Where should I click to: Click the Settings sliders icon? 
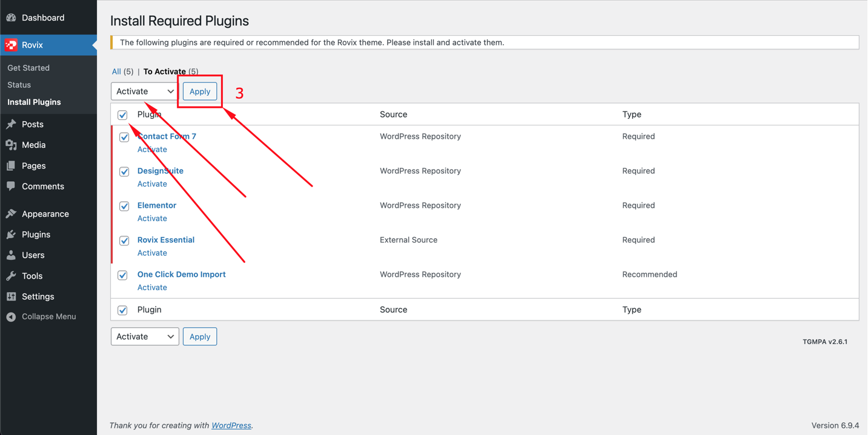[11, 296]
